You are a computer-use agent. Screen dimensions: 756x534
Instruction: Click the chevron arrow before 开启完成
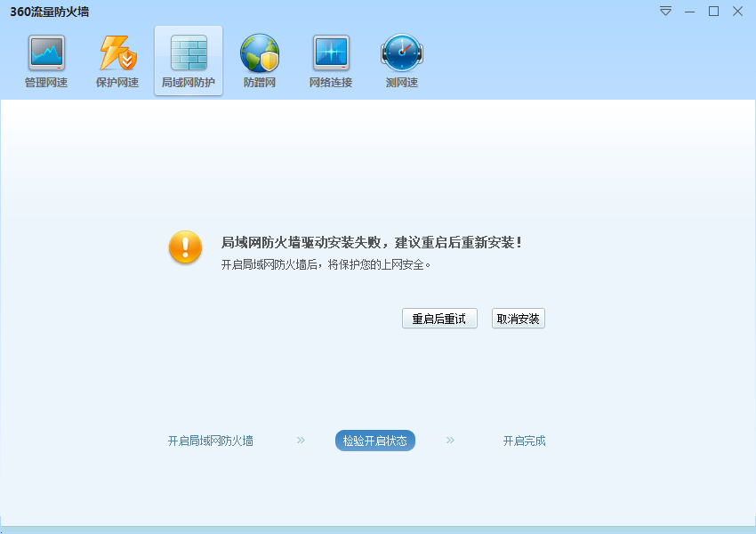click(x=450, y=440)
